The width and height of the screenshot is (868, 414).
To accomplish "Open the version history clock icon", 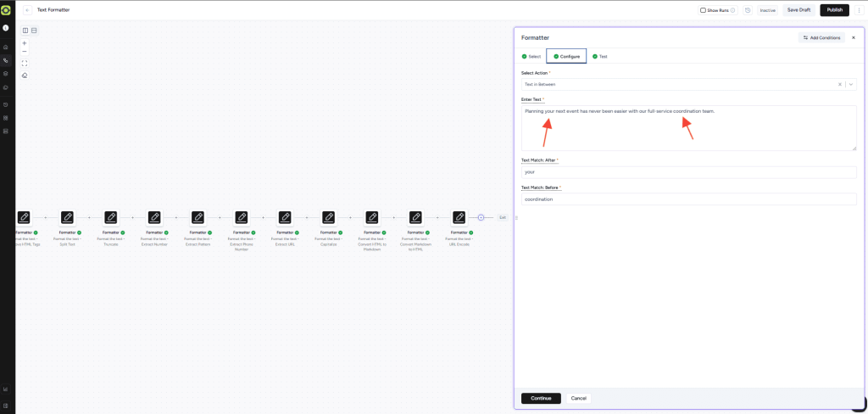I will point(748,10).
